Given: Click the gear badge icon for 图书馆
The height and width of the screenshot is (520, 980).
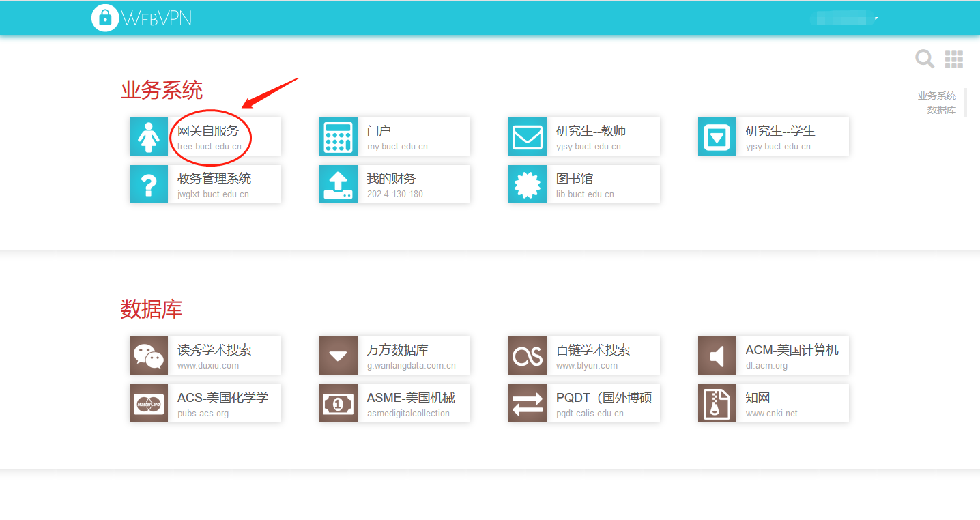Looking at the screenshot, I should [528, 184].
